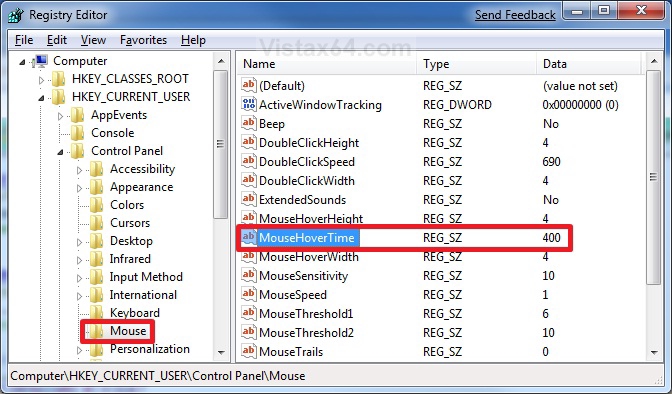Viewport: 672px width, 394px height.
Task: Click the HKEY_CLASSES_ROOT folder icon
Action: pos(58,79)
